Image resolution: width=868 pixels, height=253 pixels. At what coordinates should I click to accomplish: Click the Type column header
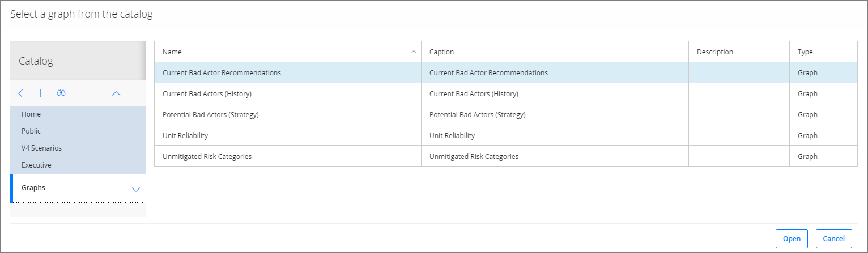[x=823, y=52]
